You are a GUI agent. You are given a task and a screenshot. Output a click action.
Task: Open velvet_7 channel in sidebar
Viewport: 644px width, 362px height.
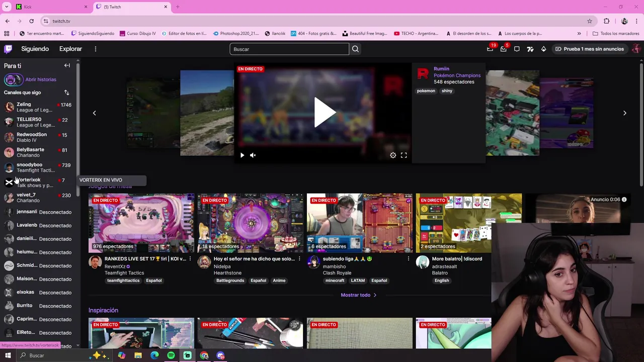39,198
